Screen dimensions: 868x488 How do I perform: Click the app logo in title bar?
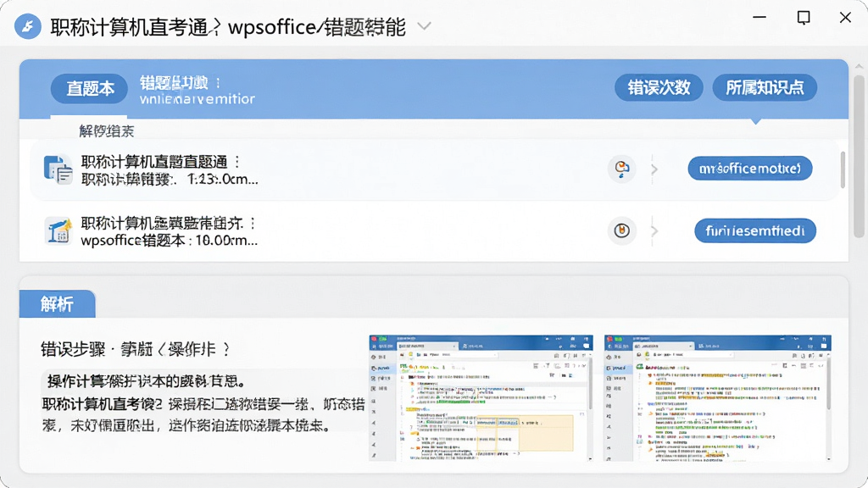click(28, 26)
